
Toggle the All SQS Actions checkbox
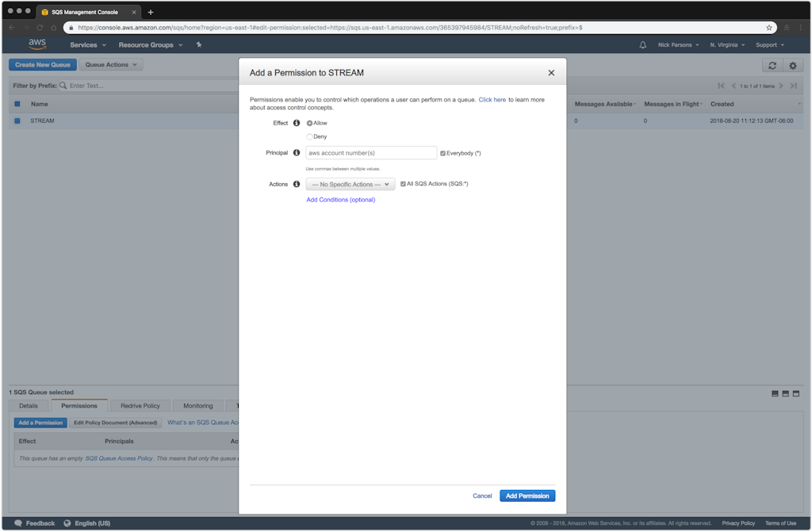403,184
